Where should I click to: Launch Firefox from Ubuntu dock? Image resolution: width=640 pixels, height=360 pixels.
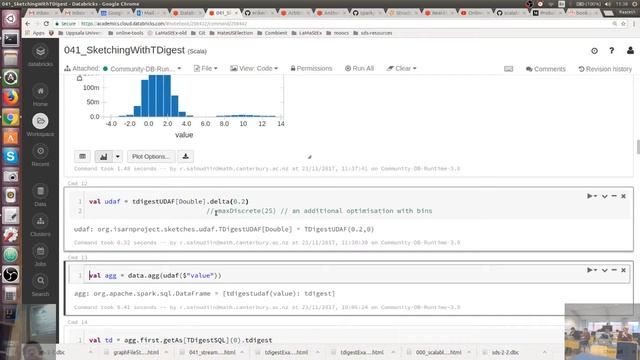(x=11, y=98)
